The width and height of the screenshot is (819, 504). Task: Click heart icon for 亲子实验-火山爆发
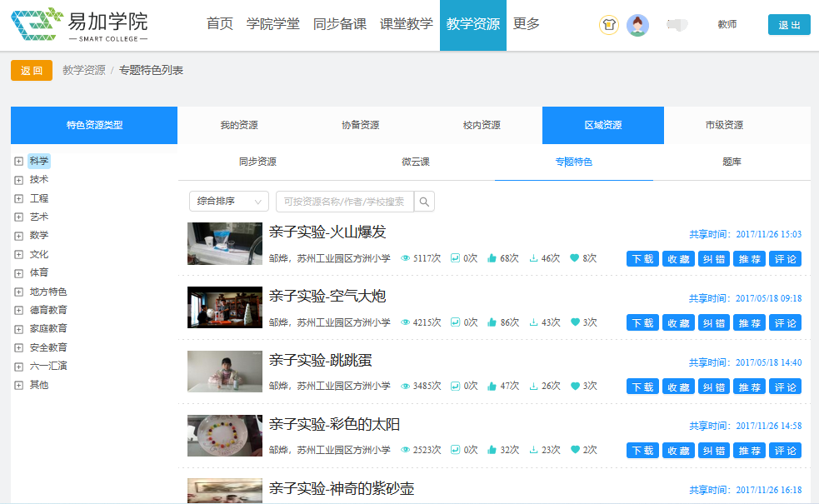574,258
